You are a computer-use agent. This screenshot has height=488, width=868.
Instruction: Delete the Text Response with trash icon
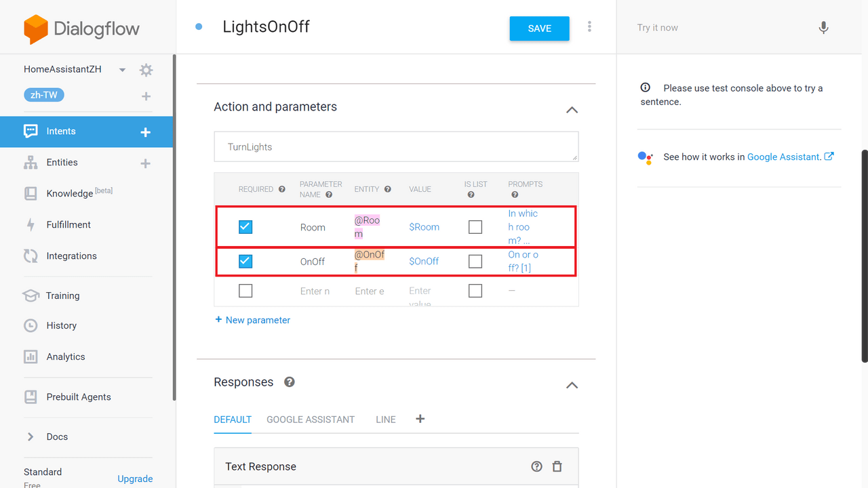pos(557,466)
